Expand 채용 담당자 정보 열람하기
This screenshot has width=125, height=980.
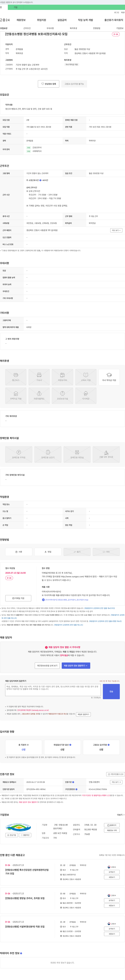[x=76, y=666]
